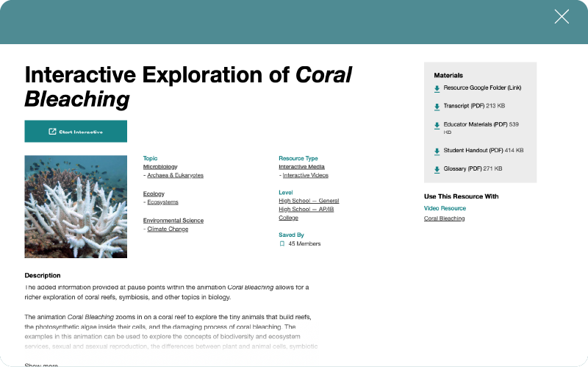Open the bleached coral reef thumbnail image
588x367 pixels.
pos(76,207)
